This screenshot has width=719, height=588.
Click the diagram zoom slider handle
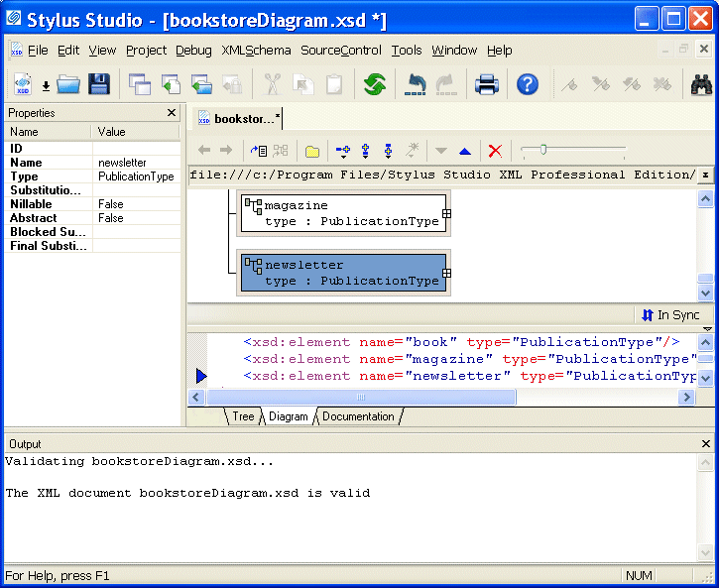point(541,150)
